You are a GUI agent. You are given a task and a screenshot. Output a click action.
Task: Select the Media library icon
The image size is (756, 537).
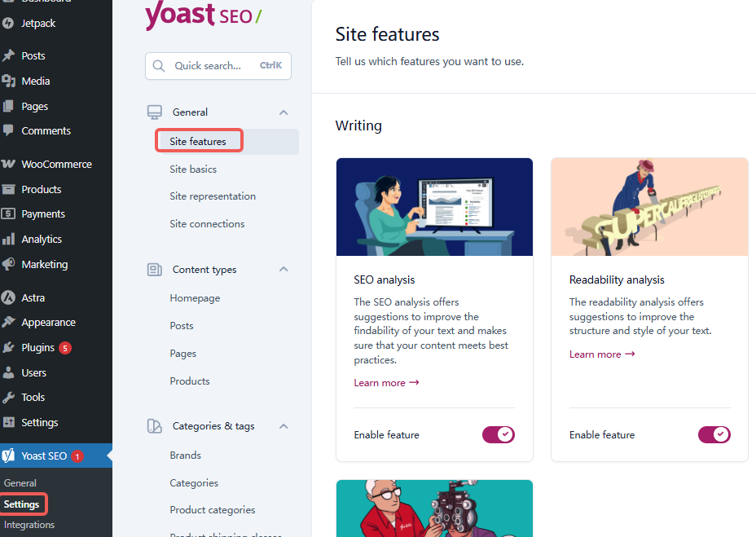(x=10, y=81)
